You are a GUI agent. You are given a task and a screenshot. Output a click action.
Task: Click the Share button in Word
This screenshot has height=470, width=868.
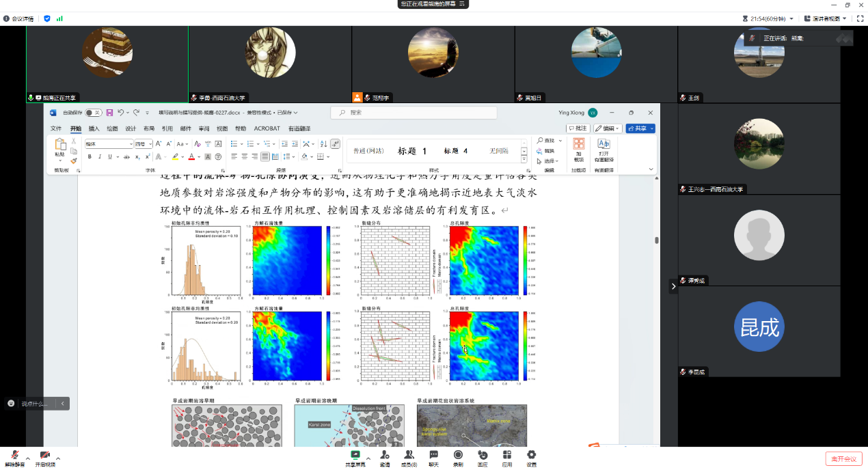pos(640,128)
